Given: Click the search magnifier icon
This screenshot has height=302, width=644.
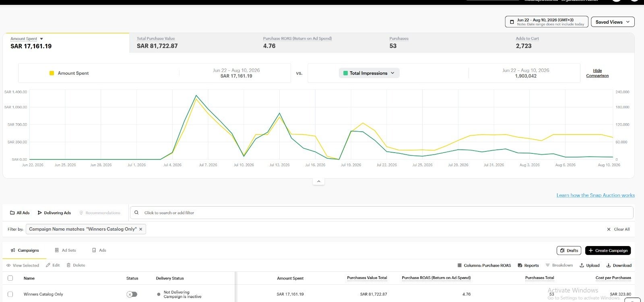Looking at the screenshot, I should pyautogui.click(x=136, y=213).
